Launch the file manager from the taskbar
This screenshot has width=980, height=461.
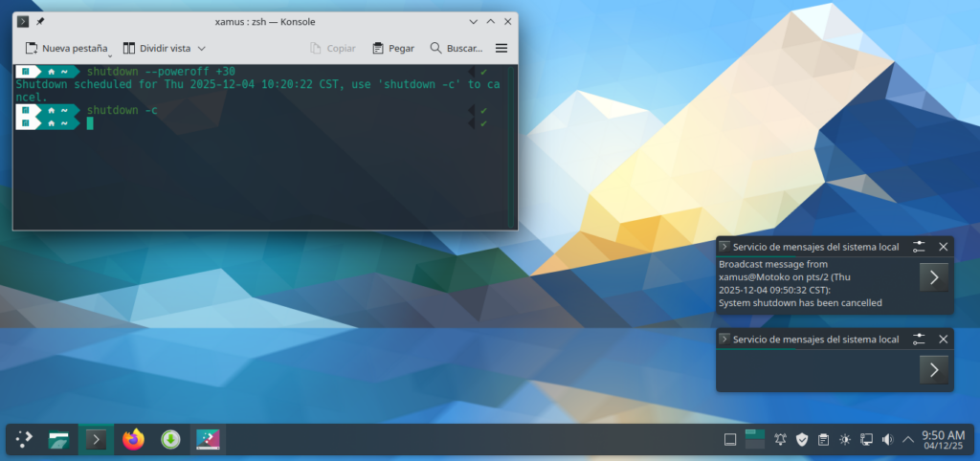(59, 440)
